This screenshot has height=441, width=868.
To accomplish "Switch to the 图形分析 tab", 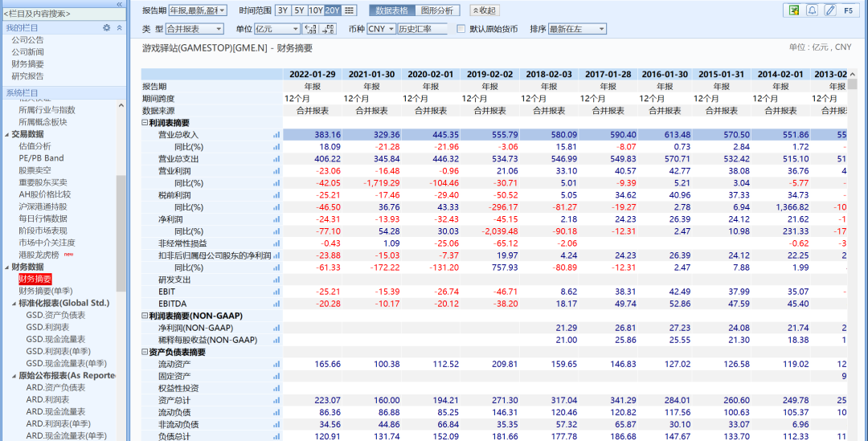I will [436, 10].
